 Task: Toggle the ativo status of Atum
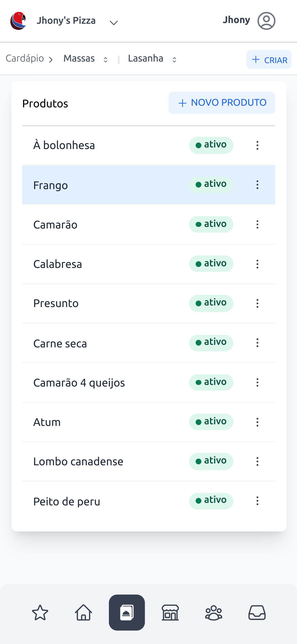(211, 422)
